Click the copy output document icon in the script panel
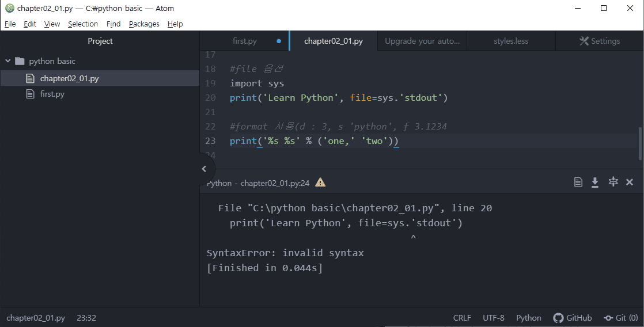Viewport: 644px width, 327px height. pyautogui.click(x=578, y=182)
